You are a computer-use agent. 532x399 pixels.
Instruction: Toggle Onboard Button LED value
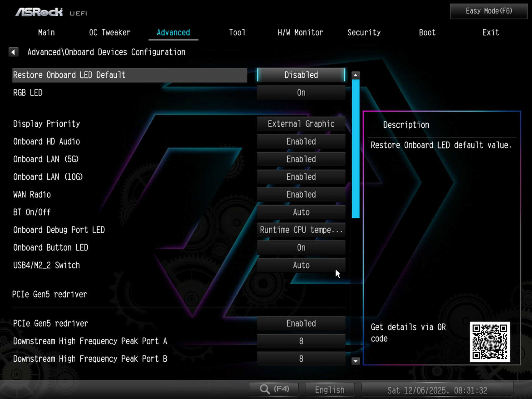pyautogui.click(x=301, y=247)
